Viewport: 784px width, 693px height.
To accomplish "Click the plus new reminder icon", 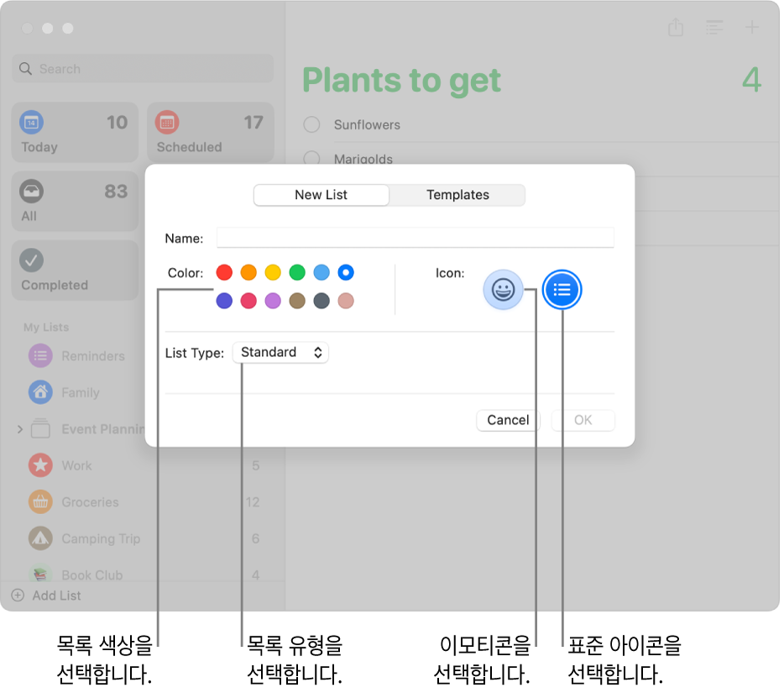I will 751,27.
